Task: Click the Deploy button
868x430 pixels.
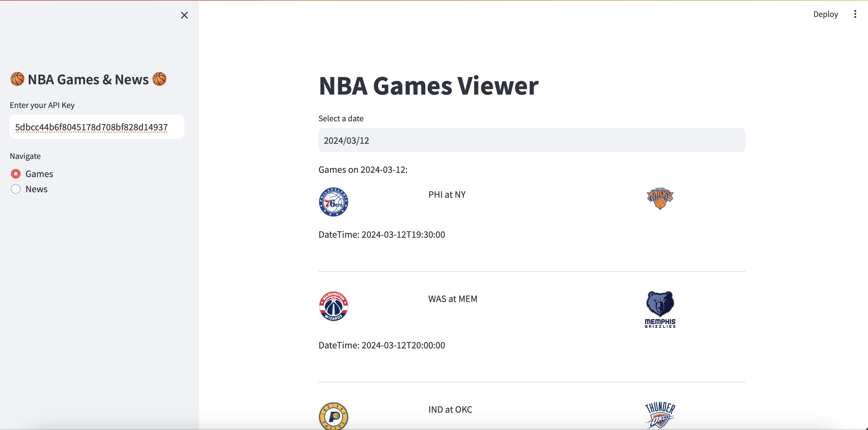Action: point(825,14)
